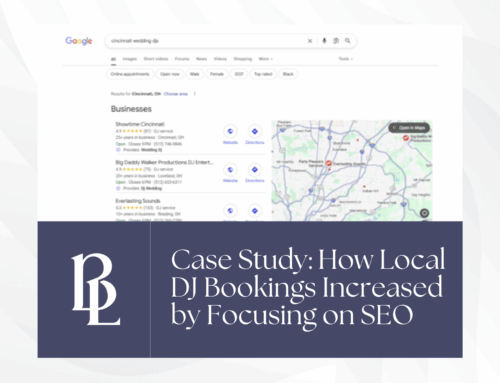Click the Choose area link
The height and width of the screenshot is (383, 500).
pos(176,94)
